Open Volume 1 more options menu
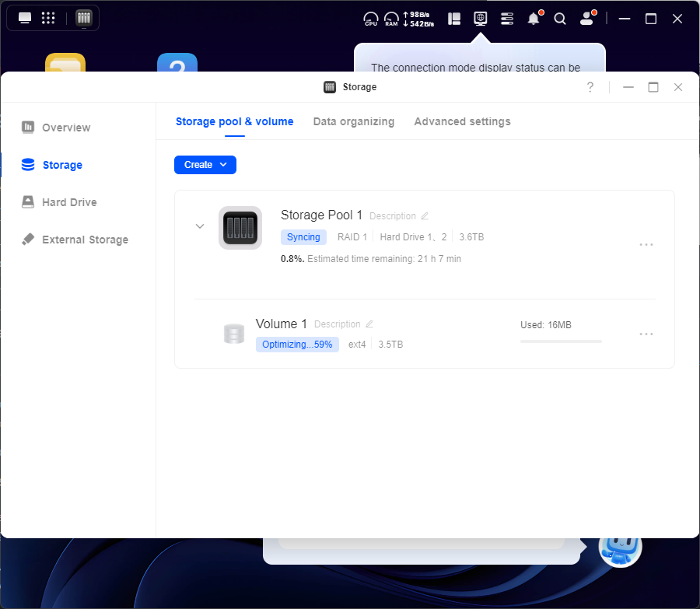This screenshot has height=609, width=700. [646, 334]
